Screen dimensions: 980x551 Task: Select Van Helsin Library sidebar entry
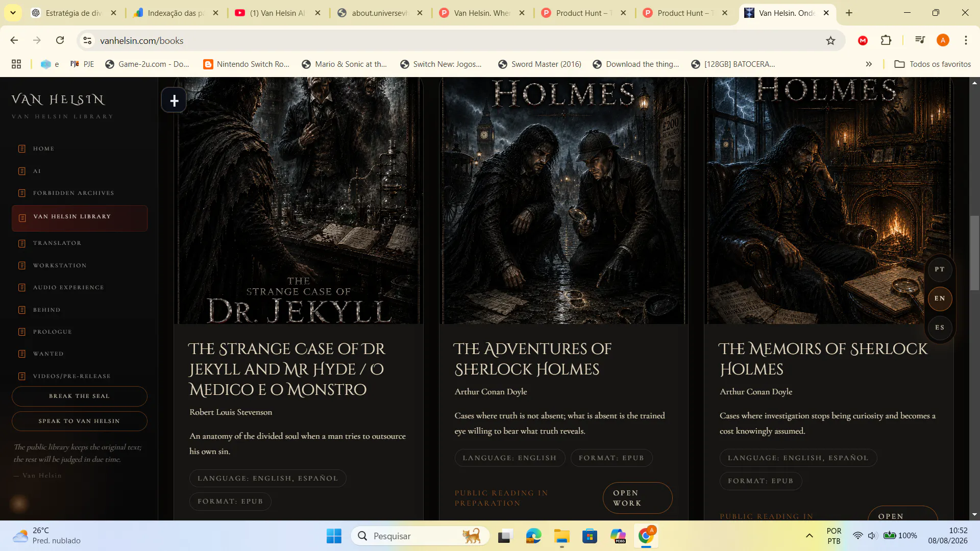[x=80, y=218]
